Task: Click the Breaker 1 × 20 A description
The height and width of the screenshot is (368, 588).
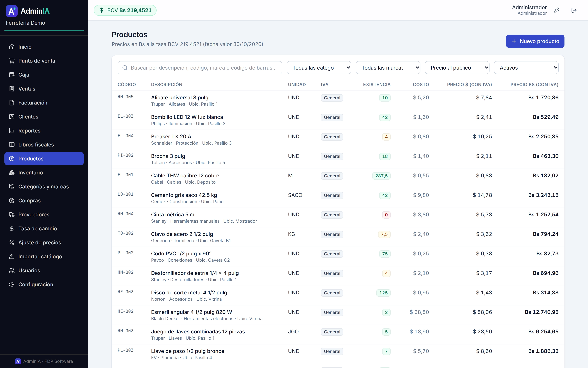Action: [171, 137]
